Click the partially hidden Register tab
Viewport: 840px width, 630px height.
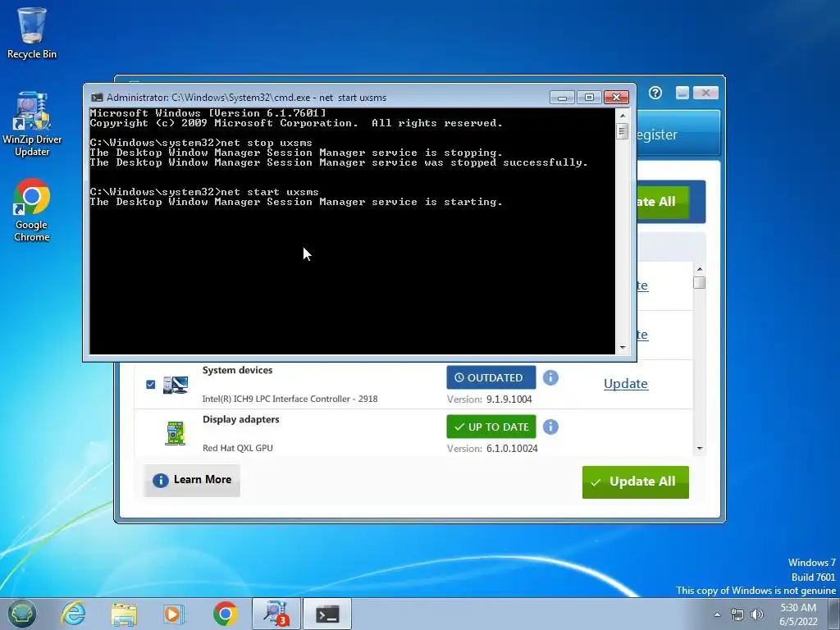(x=677, y=135)
